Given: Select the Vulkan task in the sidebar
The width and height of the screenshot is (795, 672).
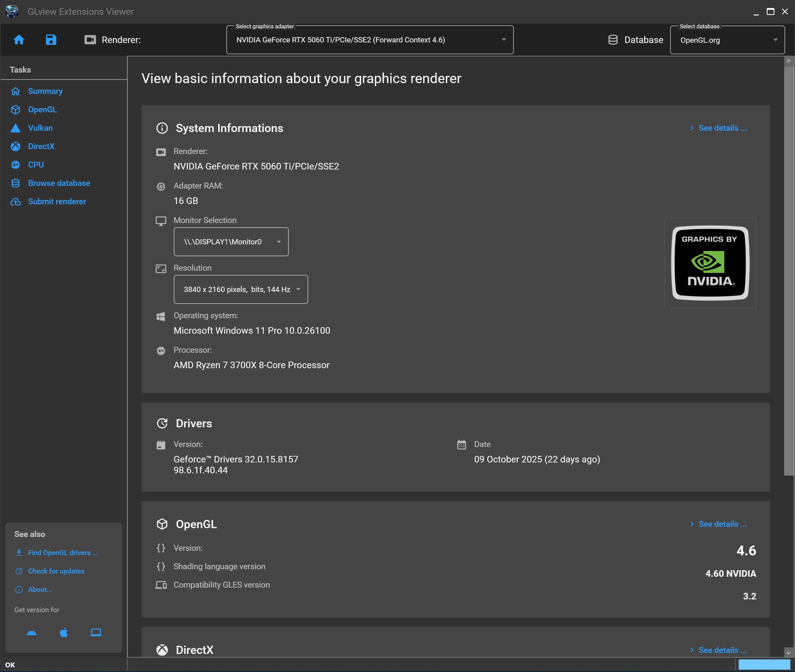Looking at the screenshot, I should 40,128.
